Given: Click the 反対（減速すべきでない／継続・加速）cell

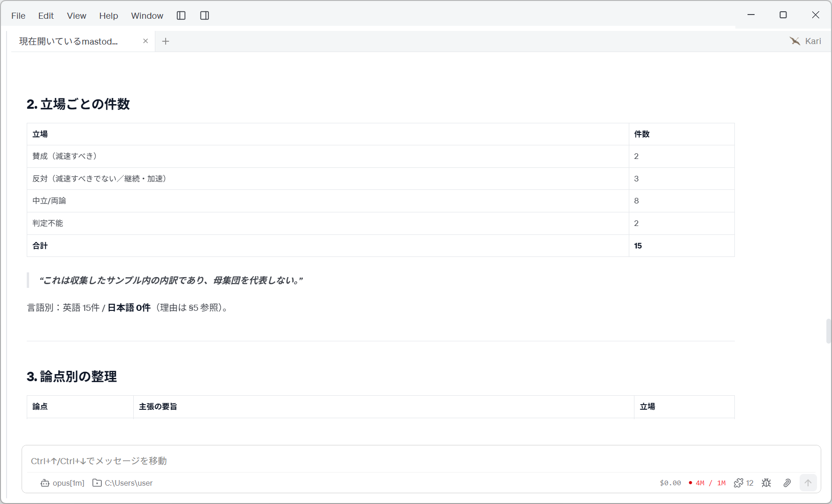Looking at the screenshot, I should coord(328,179).
